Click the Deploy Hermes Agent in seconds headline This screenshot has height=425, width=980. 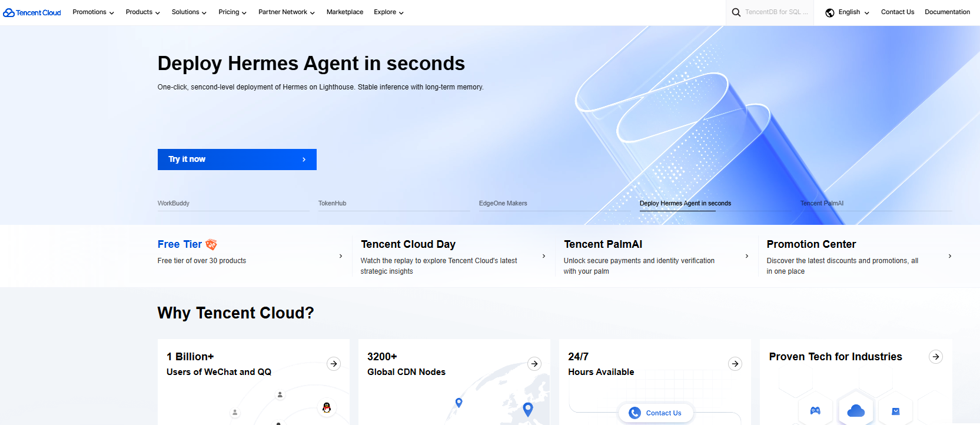(311, 64)
